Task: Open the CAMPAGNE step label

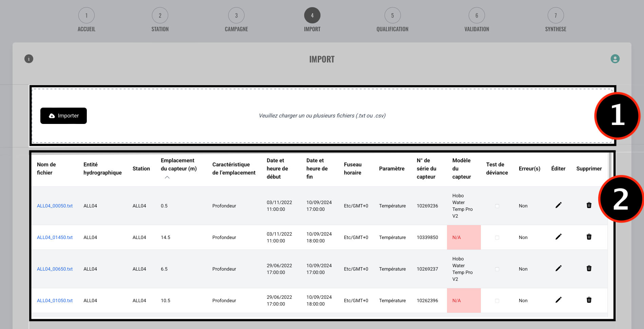Action: click(x=236, y=29)
